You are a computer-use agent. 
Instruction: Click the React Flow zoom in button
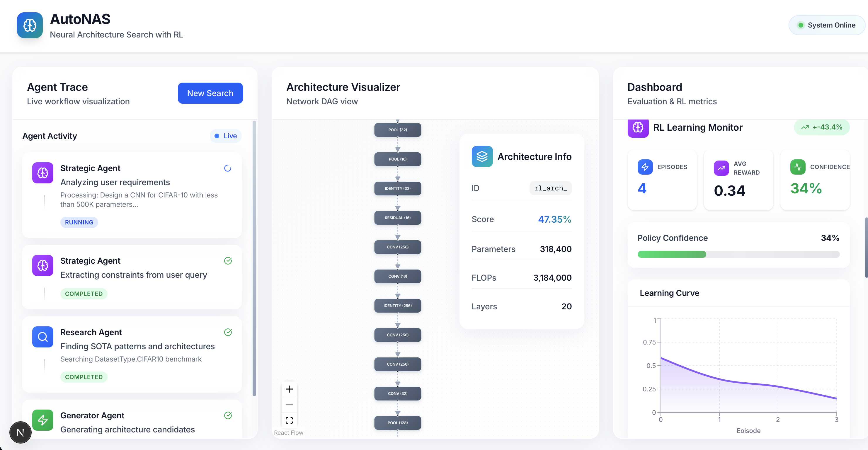(x=289, y=389)
